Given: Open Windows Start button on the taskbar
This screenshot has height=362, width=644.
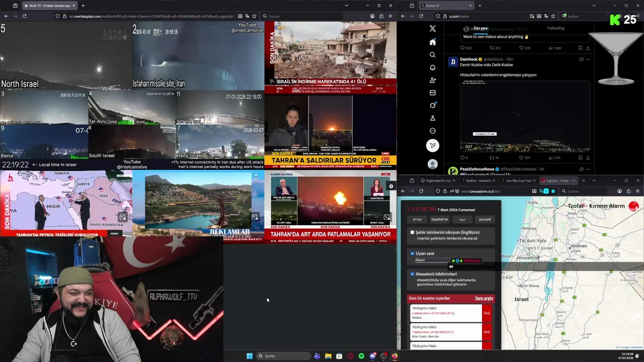Looking at the screenshot, I should [x=250, y=356].
